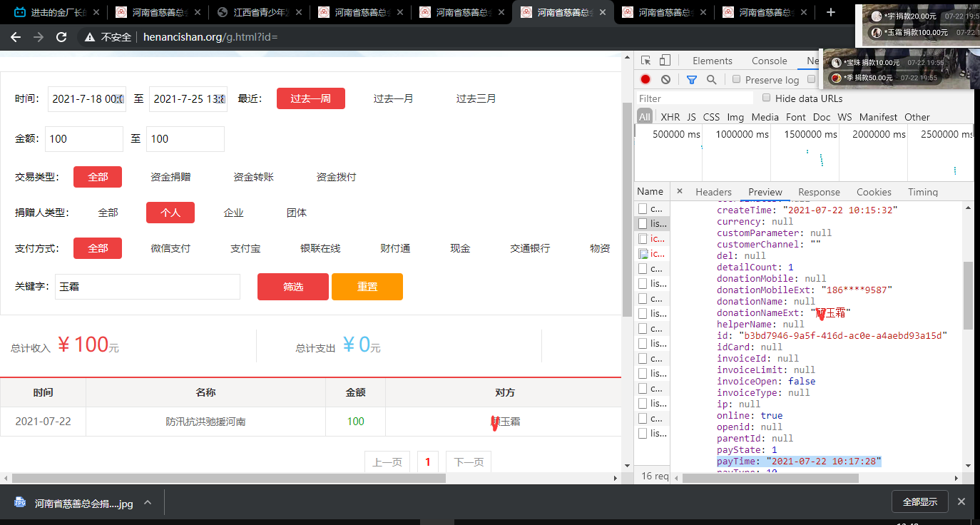
Task: Filter network requests by XHR
Action: 670,117
